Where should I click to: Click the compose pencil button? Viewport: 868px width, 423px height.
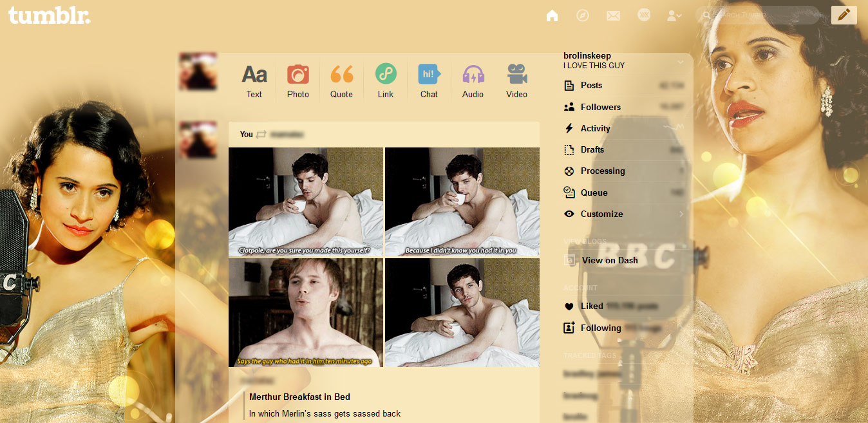pyautogui.click(x=844, y=15)
